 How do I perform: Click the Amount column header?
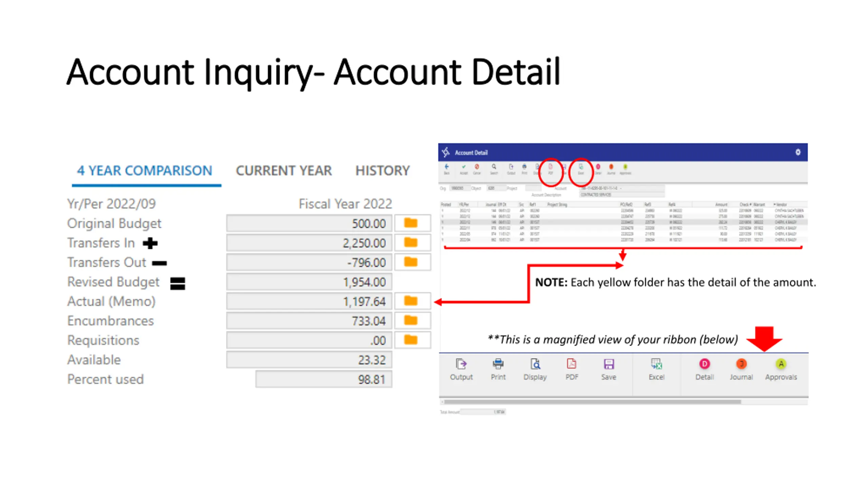[x=721, y=204]
